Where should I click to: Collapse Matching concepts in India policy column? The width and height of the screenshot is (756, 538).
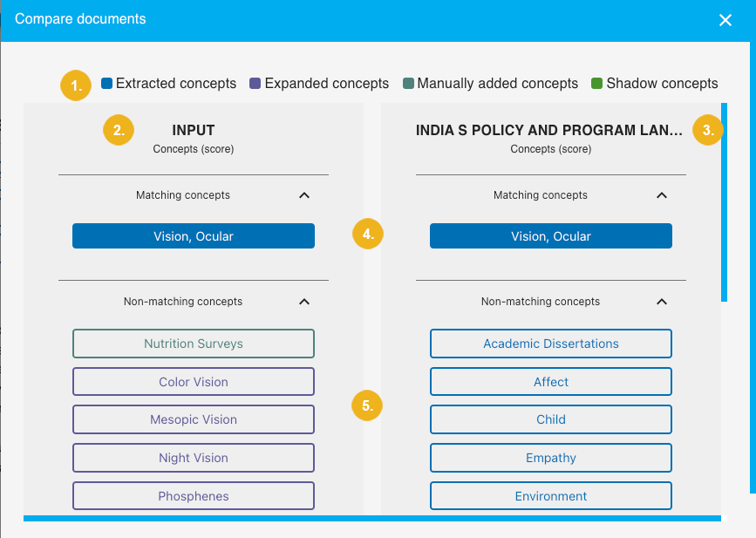[661, 195]
